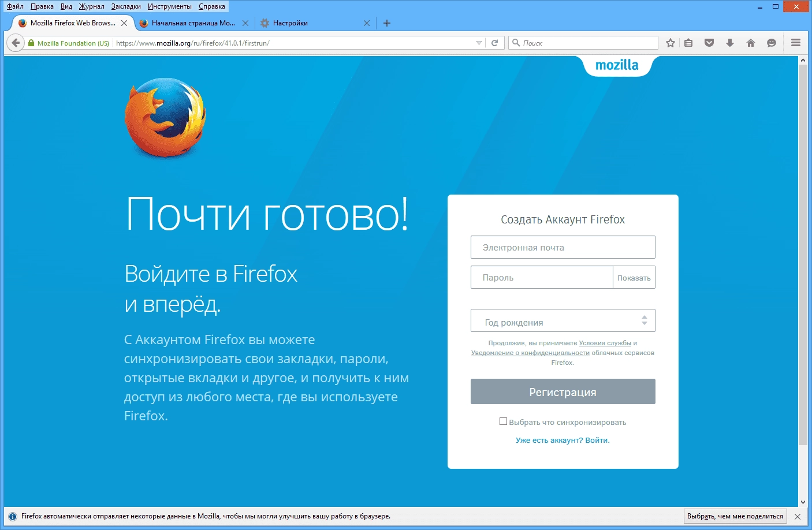Open Уведомление о конфиденциальности link
Screen dimensions: 812x530
coord(530,353)
